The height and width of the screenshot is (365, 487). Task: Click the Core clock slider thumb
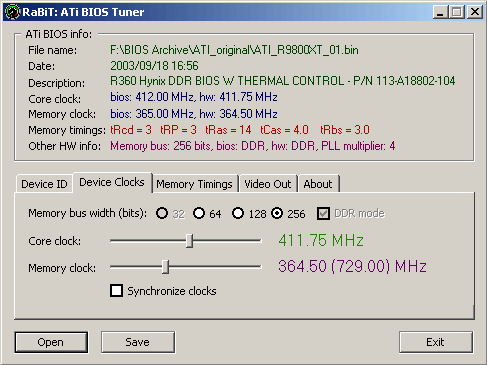point(189,241)
